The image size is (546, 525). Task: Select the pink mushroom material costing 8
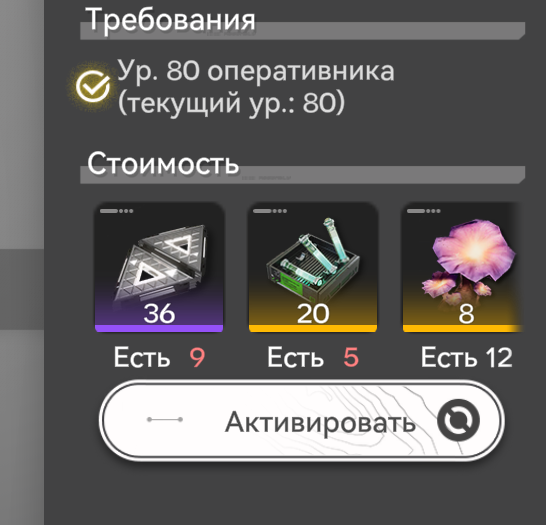[x=463, y=267]
